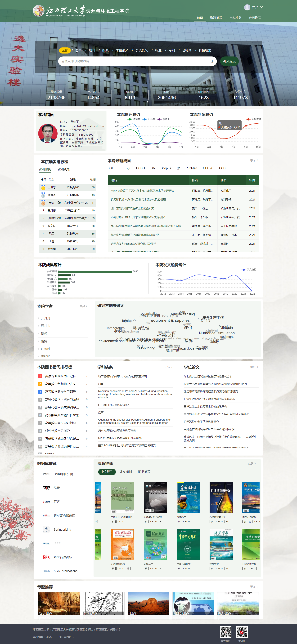Screen dimensions: 297x644
Task: Switch to the 读者到馆 ranking tab
Action: [64, 169]
